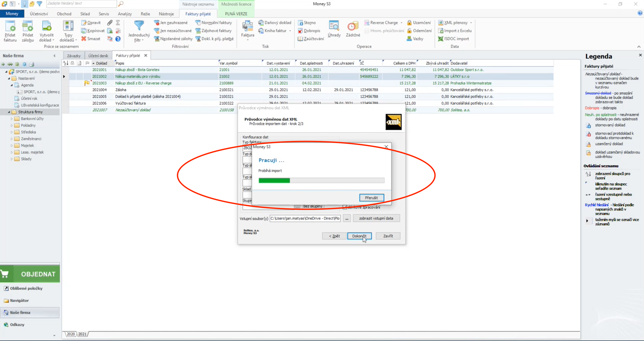Click the Opravit edit icon

point(84,23)
